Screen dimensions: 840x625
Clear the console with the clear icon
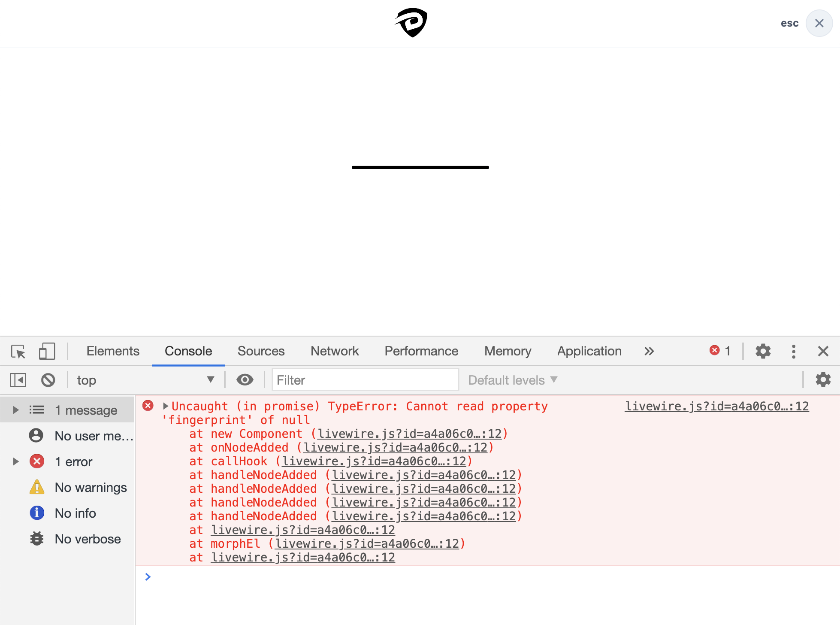point(48,379)
